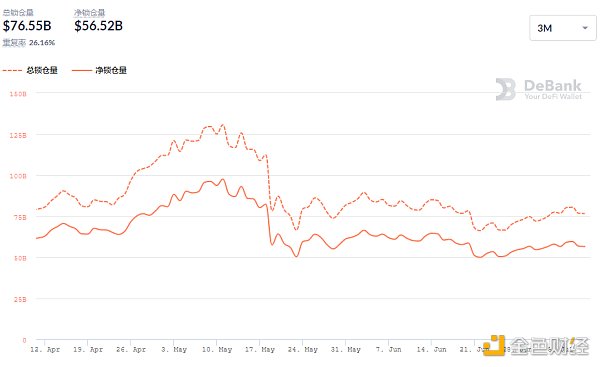
Task: Select the 7. Jun x-axis marker
Action: tap(388, 349)
